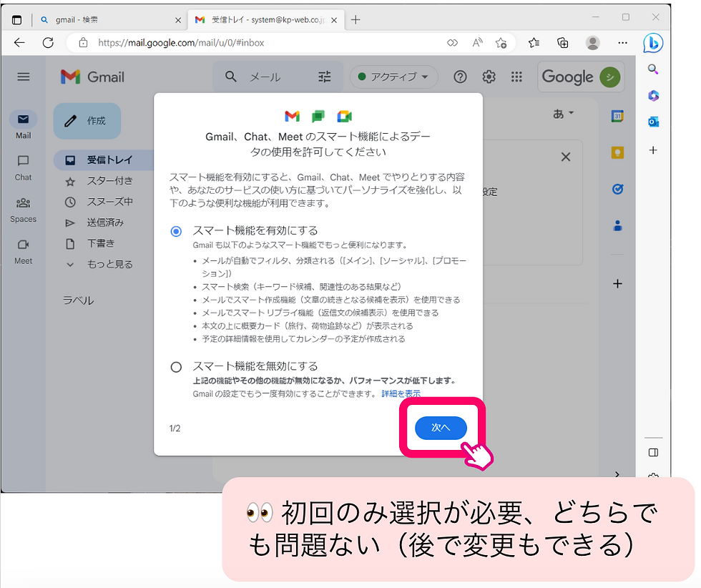Open the Gmail main menu hamburger icon
The image size is (701, 588).
[x=23, y=77]
